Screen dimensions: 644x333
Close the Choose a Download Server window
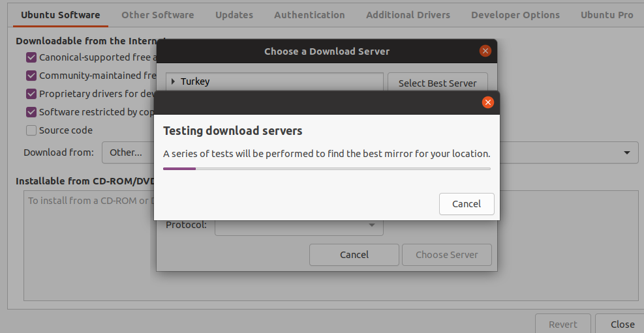click(485, 51)
